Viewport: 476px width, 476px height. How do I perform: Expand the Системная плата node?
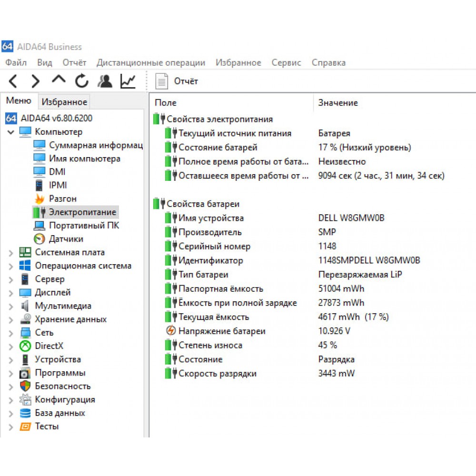(11, 253)
